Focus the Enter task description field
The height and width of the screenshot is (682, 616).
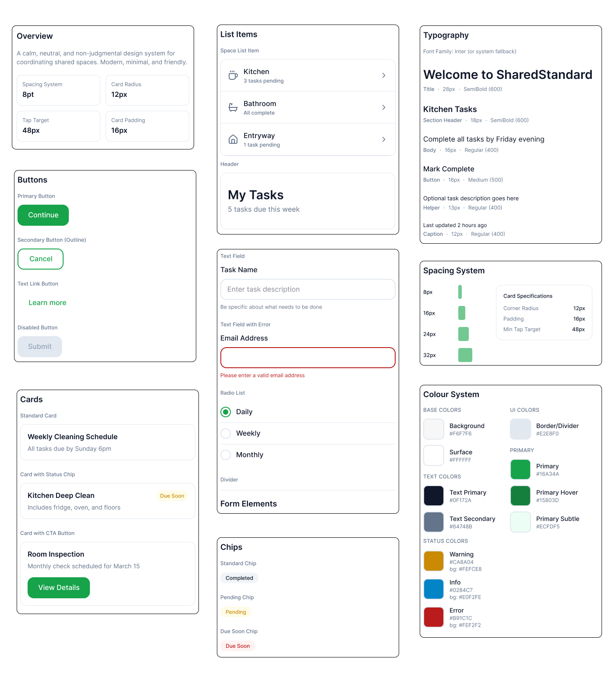[308, 289]
